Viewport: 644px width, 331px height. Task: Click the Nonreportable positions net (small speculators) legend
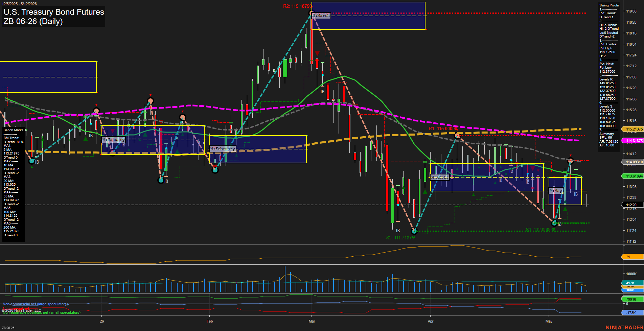click(42, 313)
